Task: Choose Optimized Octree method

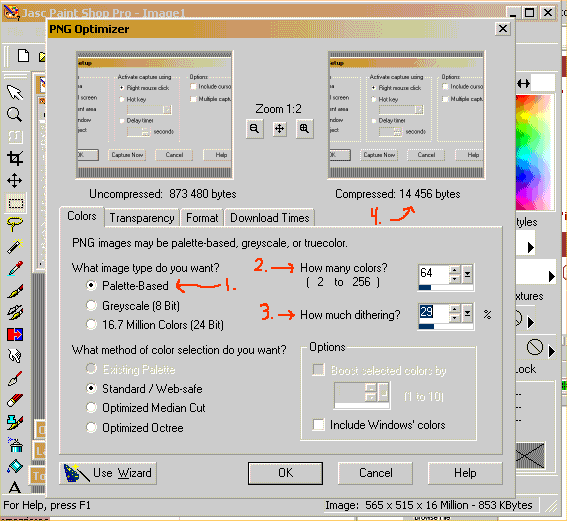Action: click(x=91, y=428)
